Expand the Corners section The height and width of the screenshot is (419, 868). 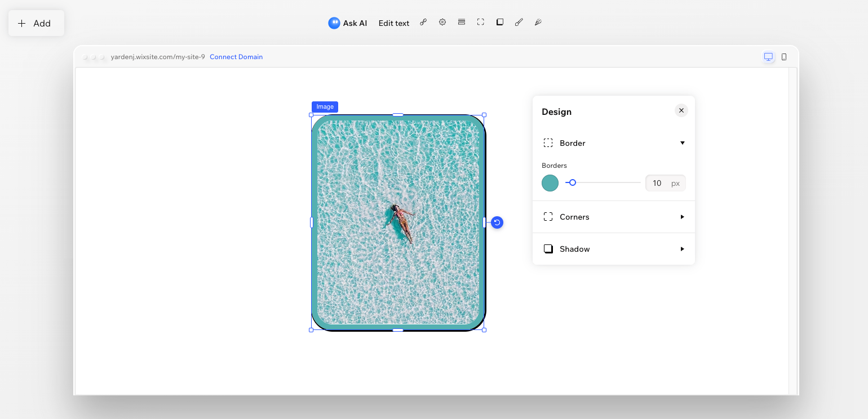(682, 217)
